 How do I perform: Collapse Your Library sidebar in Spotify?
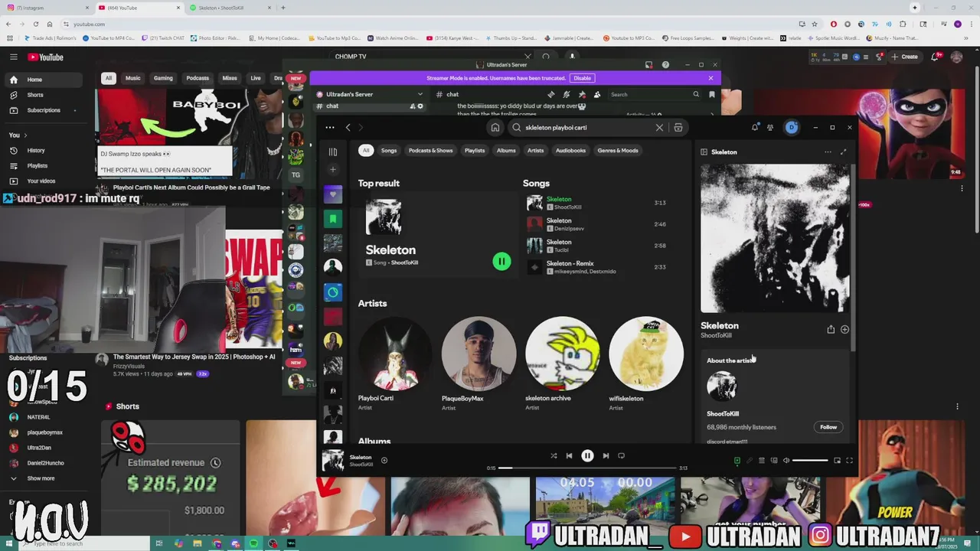click(333, 152)
